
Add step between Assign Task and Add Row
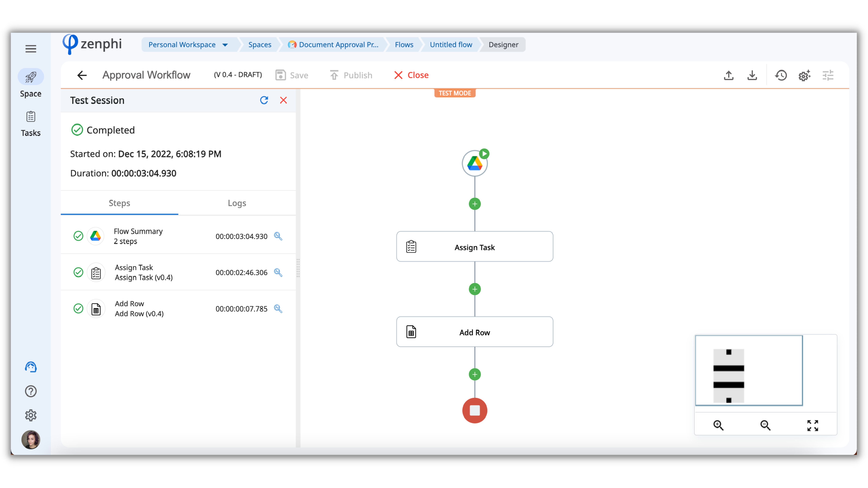[x=475, y=289]
